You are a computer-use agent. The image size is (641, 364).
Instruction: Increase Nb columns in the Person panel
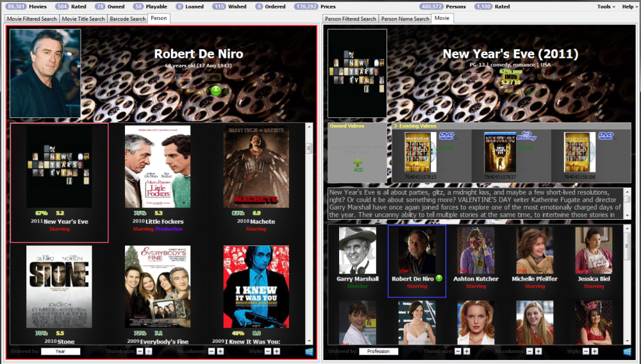tap(221, 351)
